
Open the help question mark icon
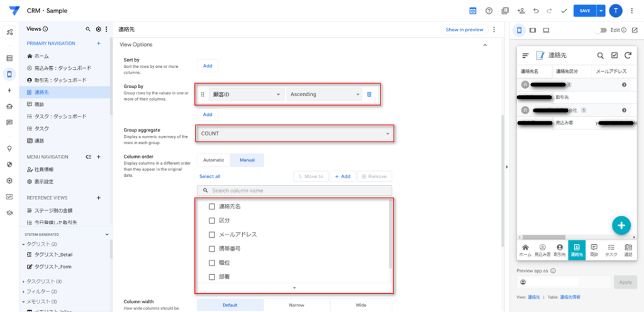click(489, 11)
